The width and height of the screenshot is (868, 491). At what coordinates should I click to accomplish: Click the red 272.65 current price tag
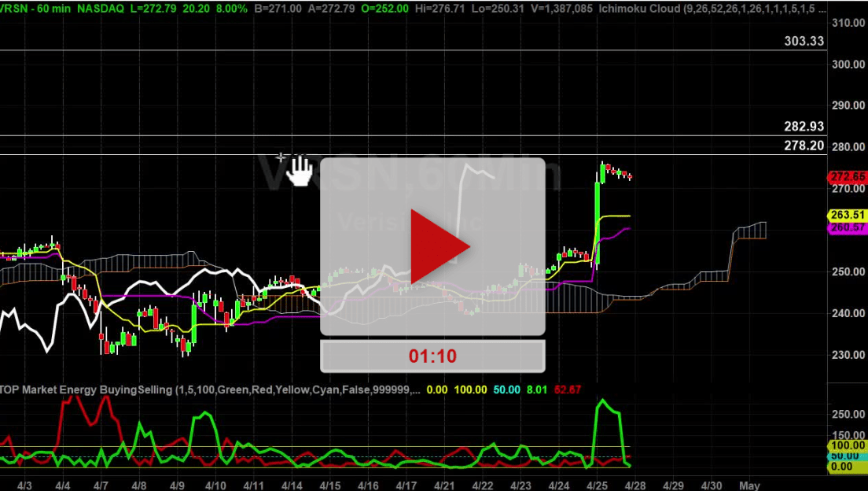point(848,177)
